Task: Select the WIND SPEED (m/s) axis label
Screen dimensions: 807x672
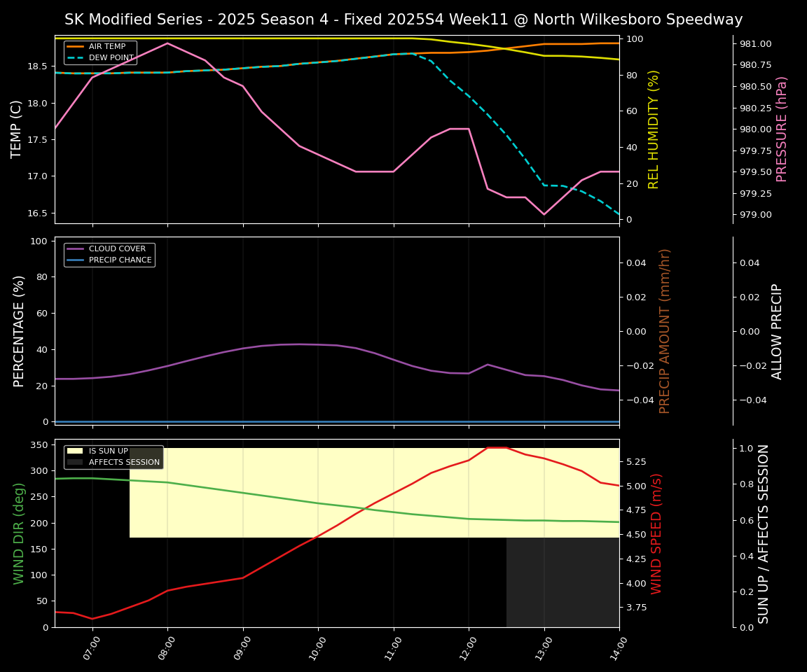Action: pos(656,533)
